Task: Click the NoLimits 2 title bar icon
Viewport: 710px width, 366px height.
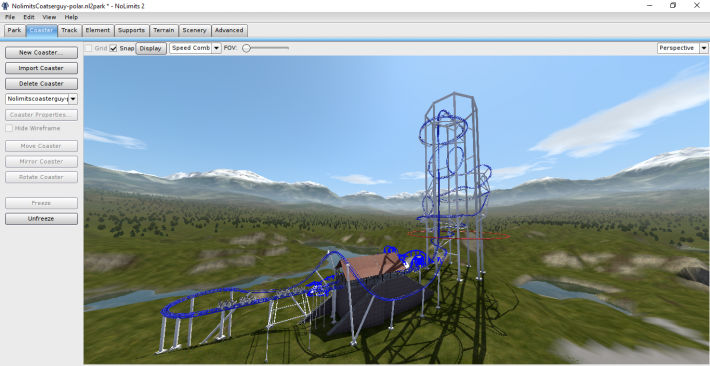Action: [5, 6]
